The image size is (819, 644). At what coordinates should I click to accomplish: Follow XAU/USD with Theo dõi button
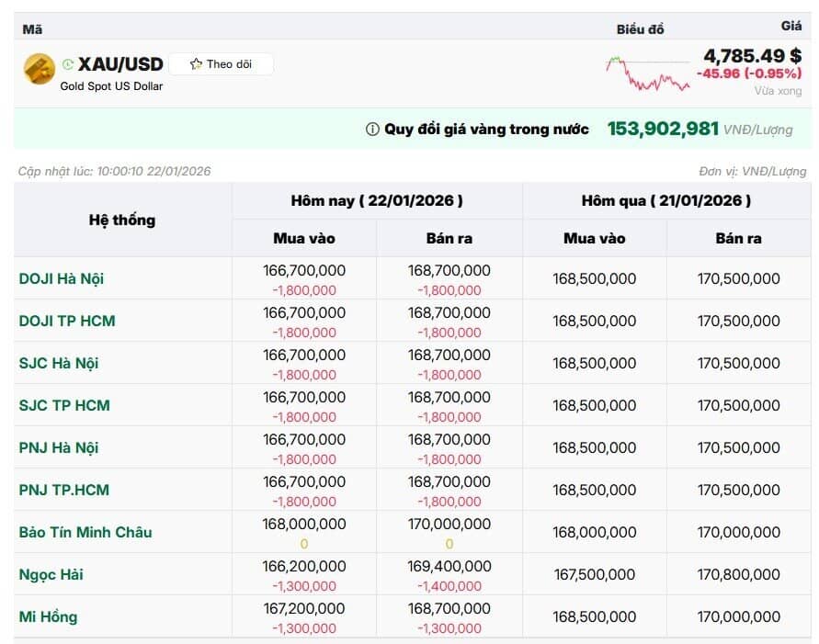pyautogui.click(x=221, y=64)
